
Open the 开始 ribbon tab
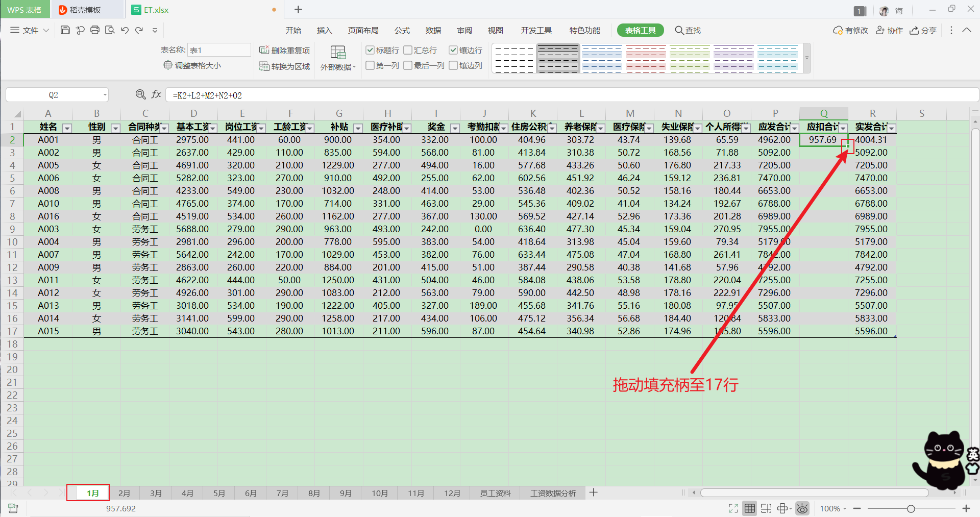click(293, 30)
